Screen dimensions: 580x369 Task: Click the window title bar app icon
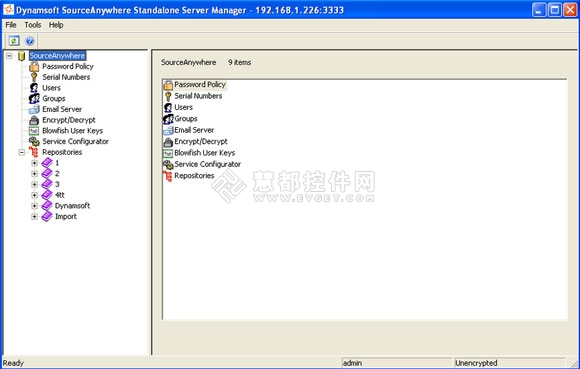pyautogui.click(x=9, y=10)
